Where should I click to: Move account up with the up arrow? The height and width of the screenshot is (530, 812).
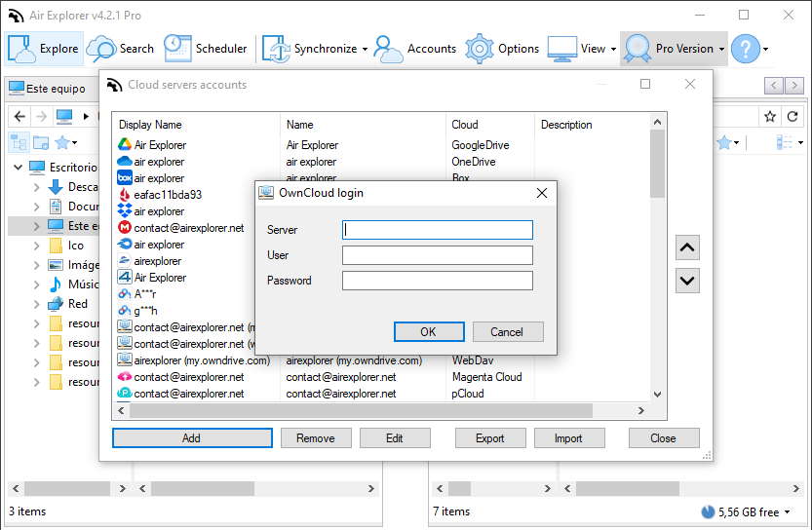coord(687,247)
